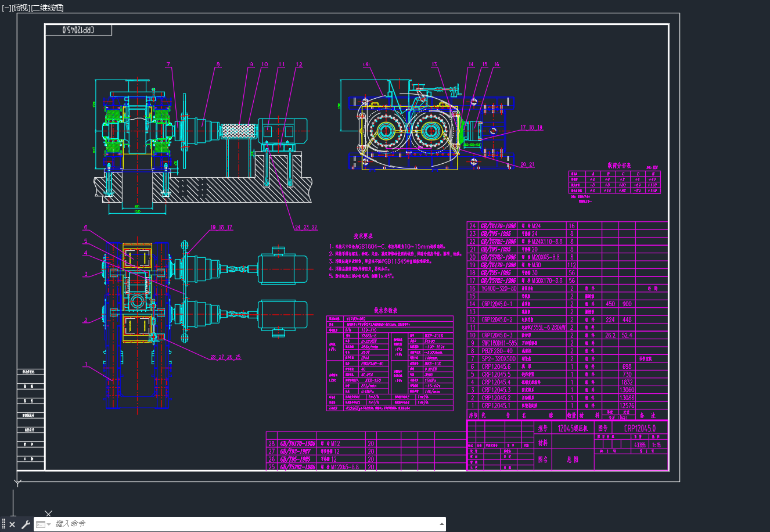Select weight value 1832
The width and height of the screenshot is (770, 532).
(x=627, y=382)
